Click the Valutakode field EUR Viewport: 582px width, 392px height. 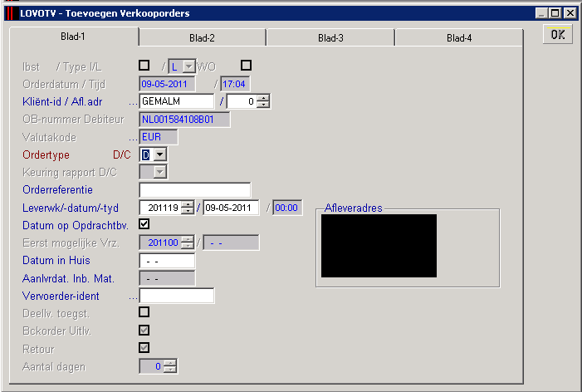tap(159, 137)
